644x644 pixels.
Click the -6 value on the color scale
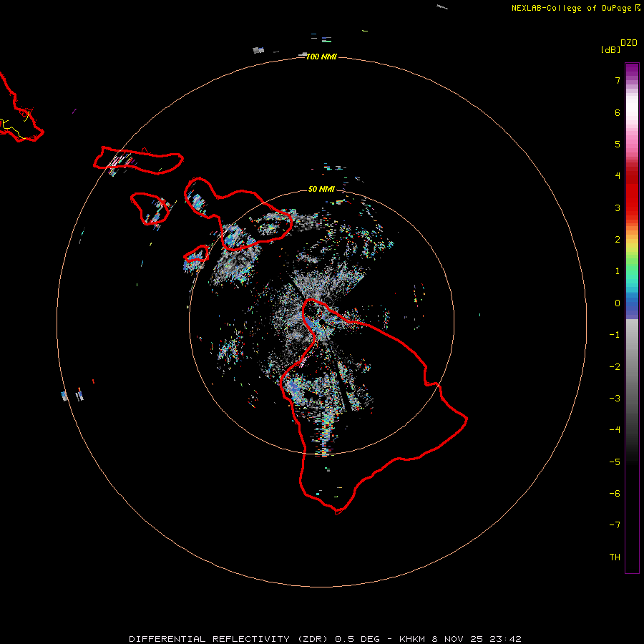coord(615,494)
